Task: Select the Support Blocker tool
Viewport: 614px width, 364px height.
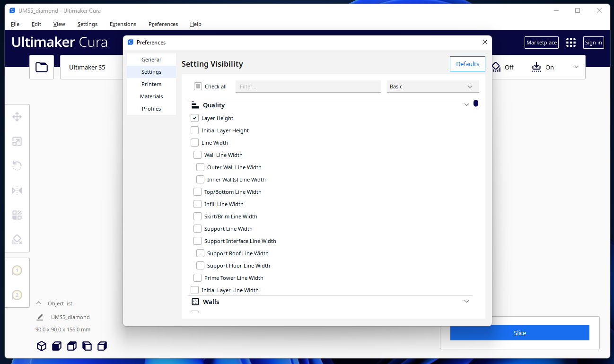Action: [x=17, y=239]
